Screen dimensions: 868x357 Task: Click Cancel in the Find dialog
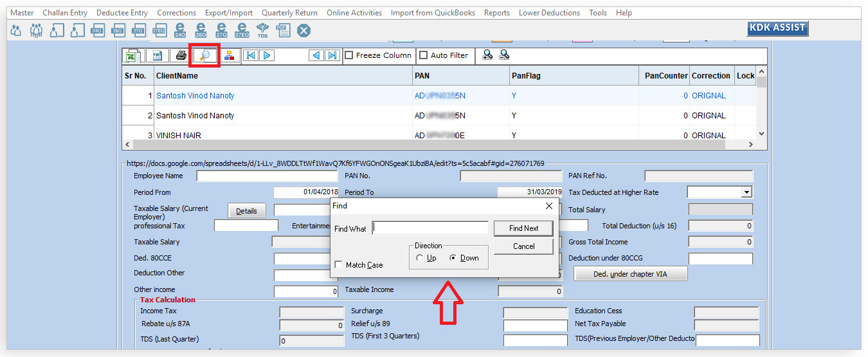pyautogui.click(x=523, y=246)
